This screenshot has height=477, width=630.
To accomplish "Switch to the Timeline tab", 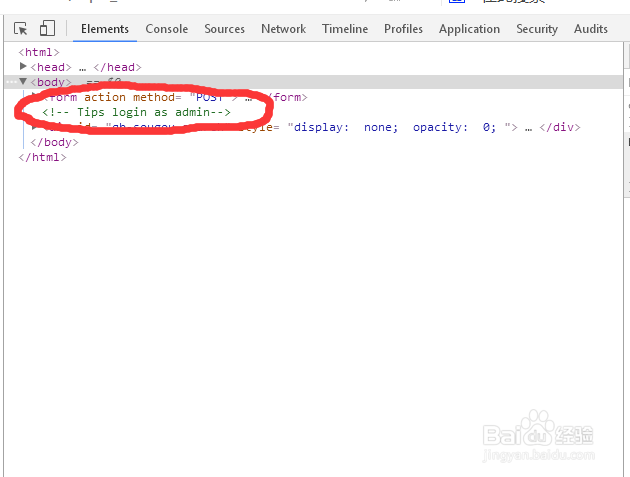I will 345,29.
